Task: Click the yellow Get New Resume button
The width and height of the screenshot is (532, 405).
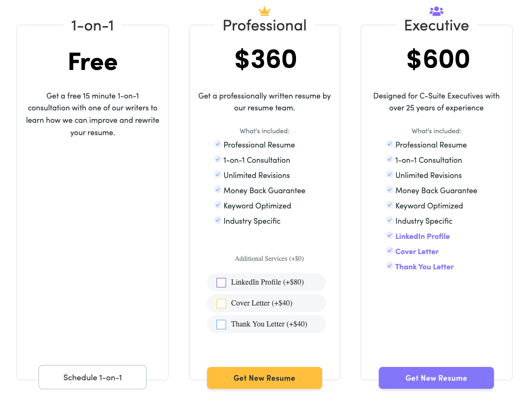Action: point(264,378)
